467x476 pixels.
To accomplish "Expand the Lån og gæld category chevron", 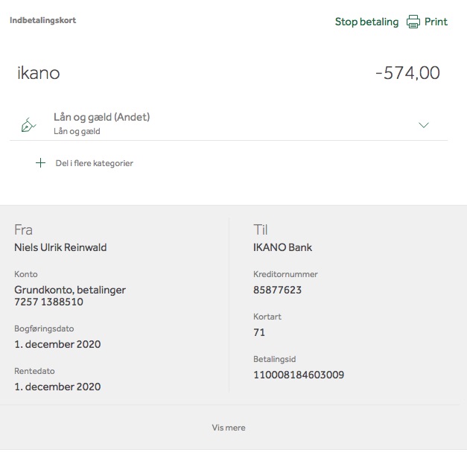I will pos(424,125).
